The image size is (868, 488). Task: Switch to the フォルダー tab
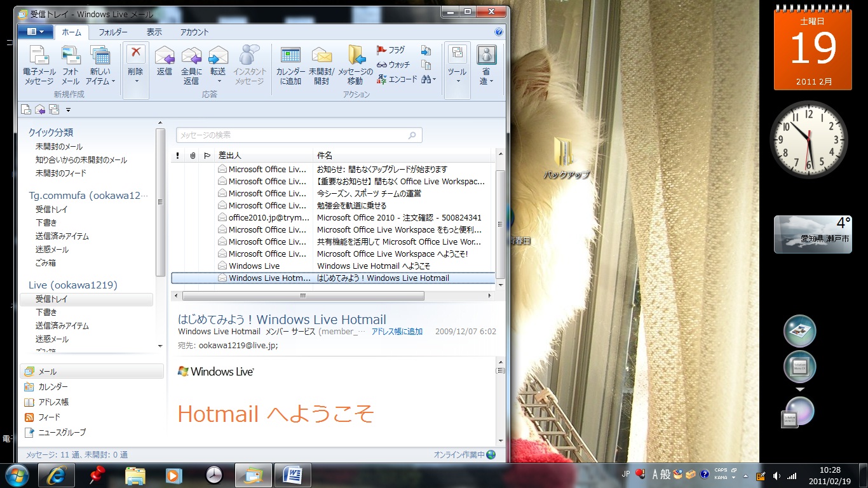click(113, 32)
